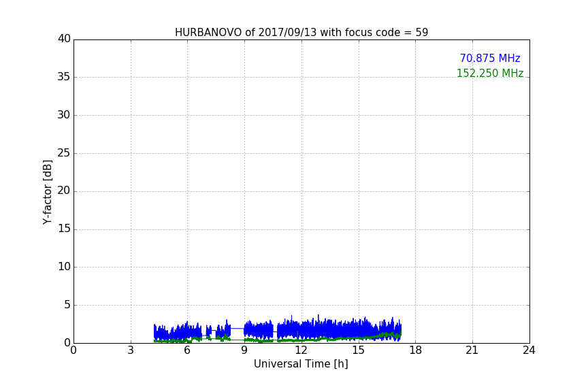Viewport: 588px width, 392px height.
Task: Click the y-axis tick label '10'
Action: point(64,267)
